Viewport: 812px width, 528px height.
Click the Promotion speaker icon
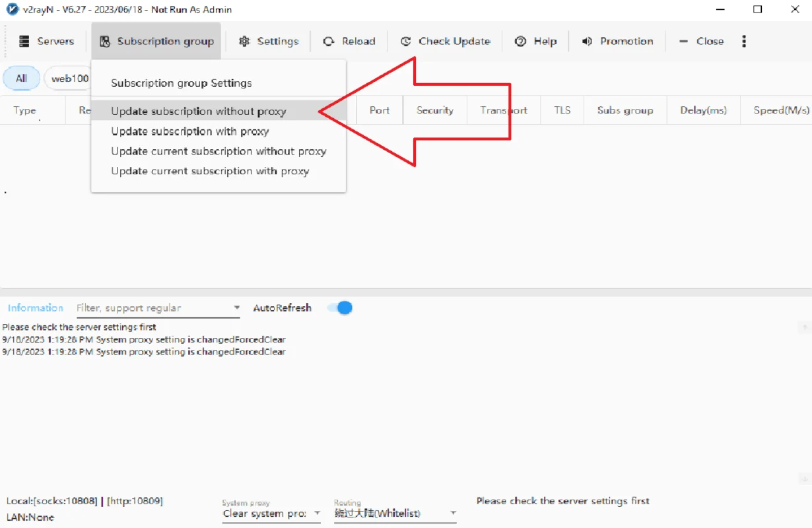click(x=587, y=42)
